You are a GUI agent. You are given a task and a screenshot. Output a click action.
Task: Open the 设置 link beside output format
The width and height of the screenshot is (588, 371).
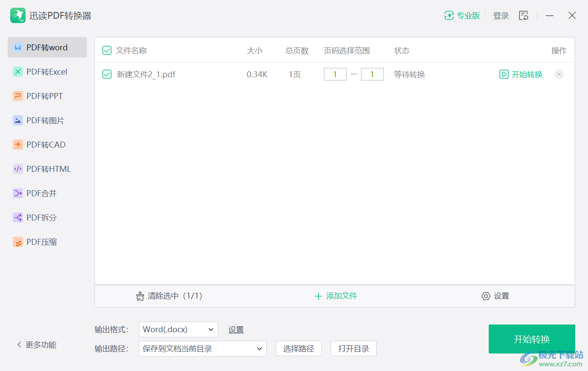[x=236, y=330]
